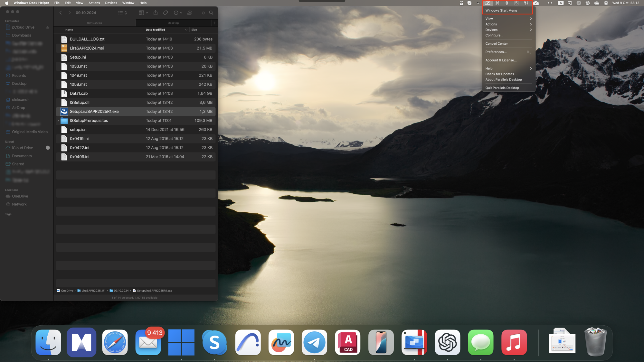This screenshot has height=362, width=644.
Task: Click the Finder back arrow
Action: tap(61, 13)
